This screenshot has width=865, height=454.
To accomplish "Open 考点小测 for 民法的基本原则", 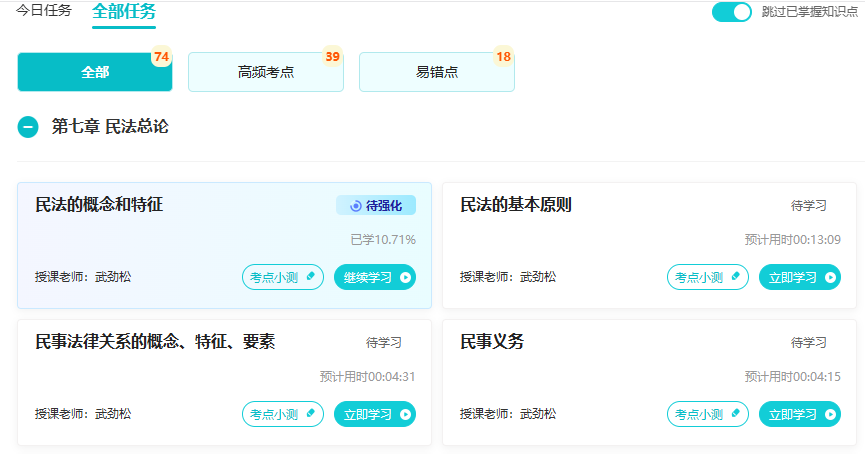I will 708,277.
